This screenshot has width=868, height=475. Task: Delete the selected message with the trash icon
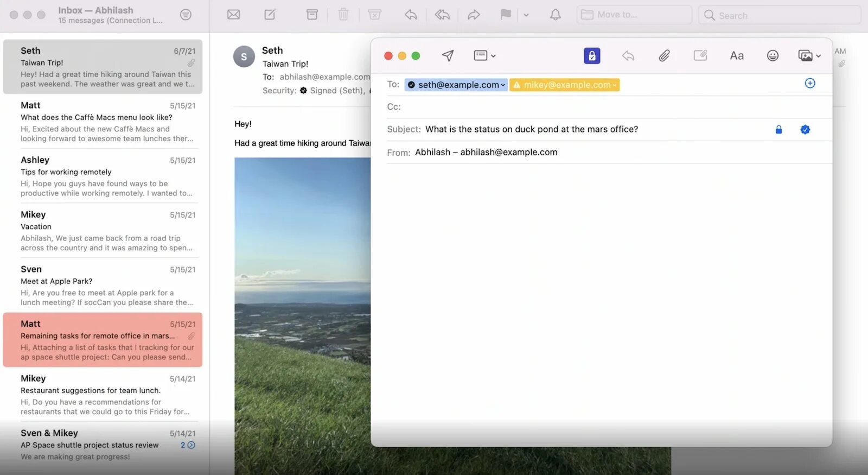pos(343,15)
